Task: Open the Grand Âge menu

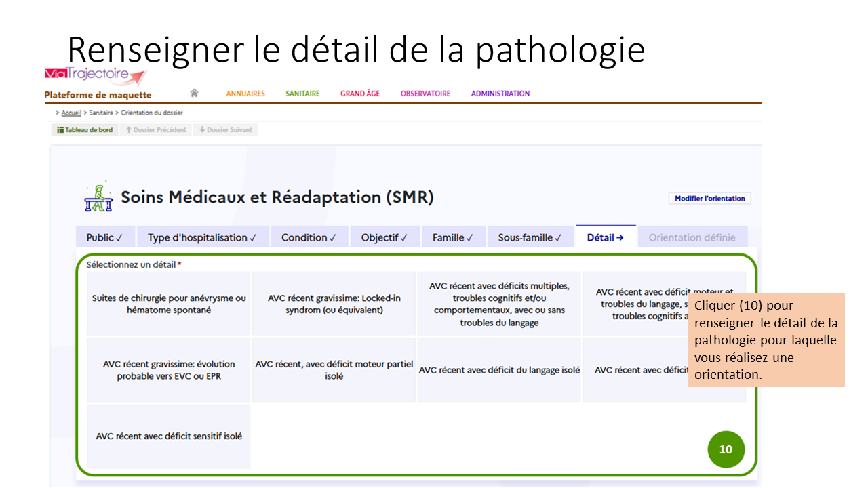Action: (360, 94)
